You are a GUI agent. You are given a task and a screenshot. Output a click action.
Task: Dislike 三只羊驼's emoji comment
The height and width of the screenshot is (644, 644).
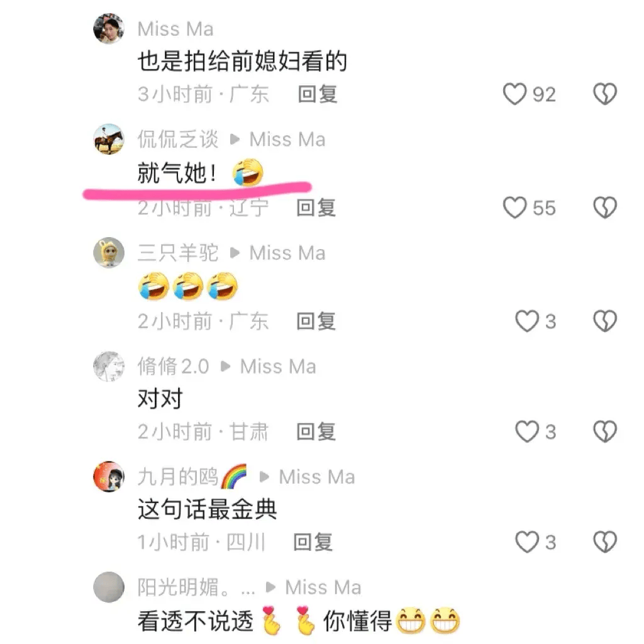605,321
